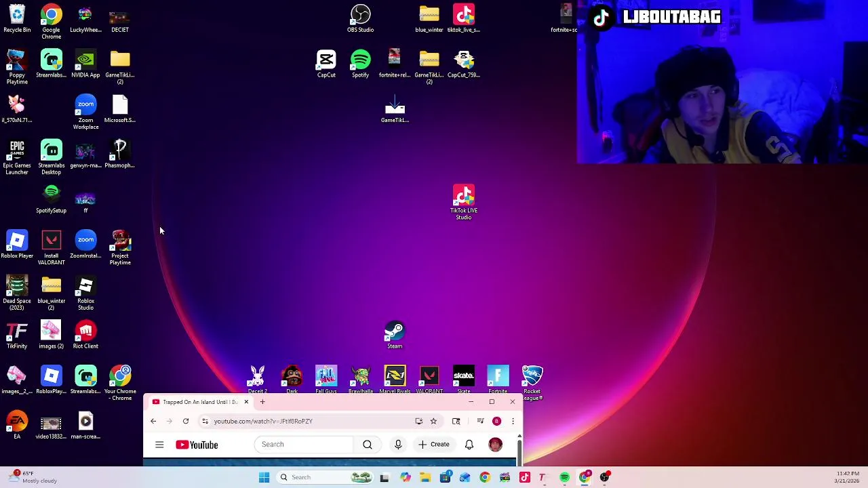Open the EA app shortcut
The image size is (868, 488).
tap(17, 426)
